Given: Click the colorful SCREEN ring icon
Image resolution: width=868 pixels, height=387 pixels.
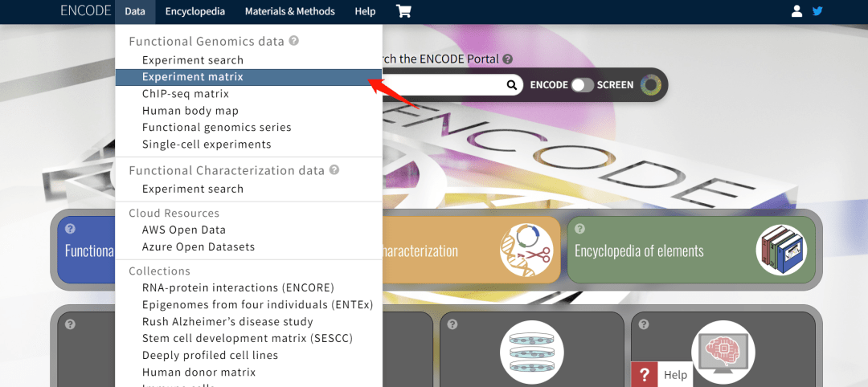Looking at the screenshot, I should pyautogui.click(x=651, y=85).
